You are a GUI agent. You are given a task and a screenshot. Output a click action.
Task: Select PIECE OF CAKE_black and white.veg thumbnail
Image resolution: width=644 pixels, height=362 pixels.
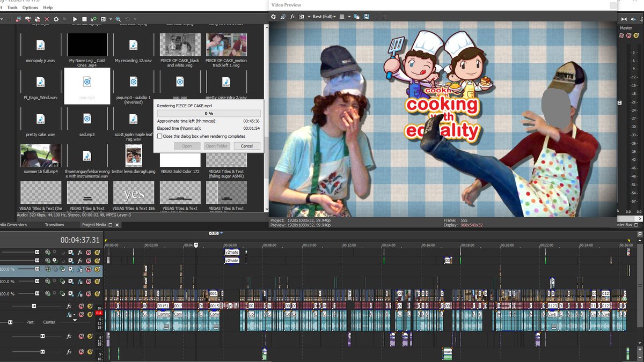(x=180, y=45)
